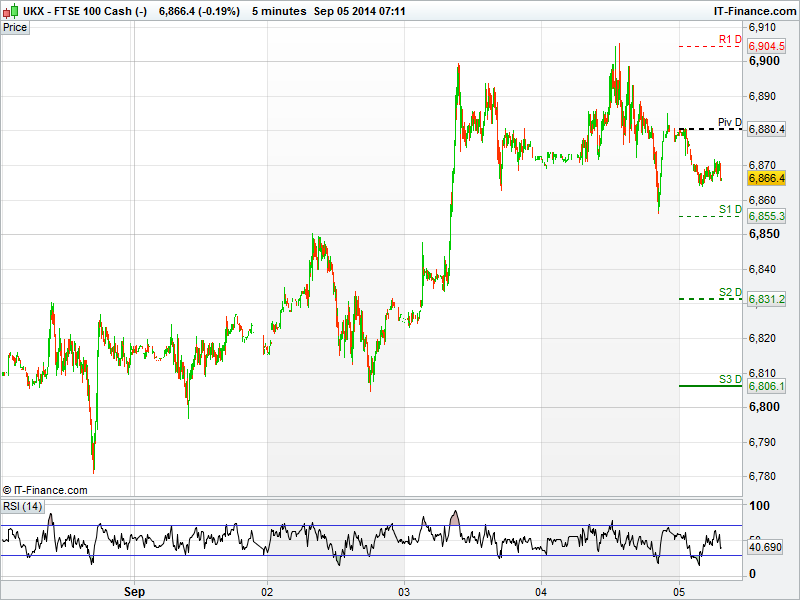Click the RSI value box 40.690

pos(767,547)
